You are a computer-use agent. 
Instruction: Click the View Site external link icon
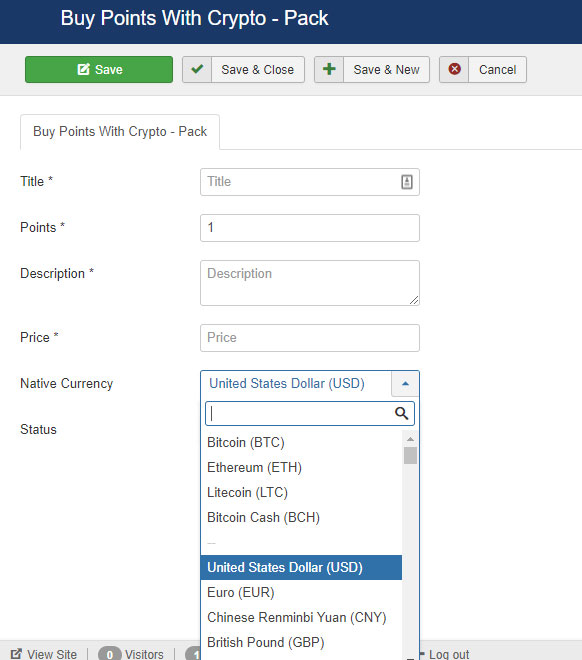click(16, 654)
